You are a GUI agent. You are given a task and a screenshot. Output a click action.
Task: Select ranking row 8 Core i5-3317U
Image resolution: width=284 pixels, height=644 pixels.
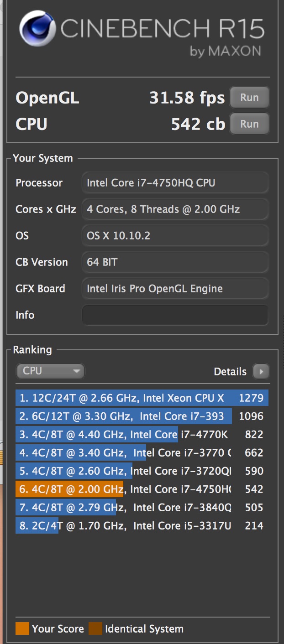point(142,525)
